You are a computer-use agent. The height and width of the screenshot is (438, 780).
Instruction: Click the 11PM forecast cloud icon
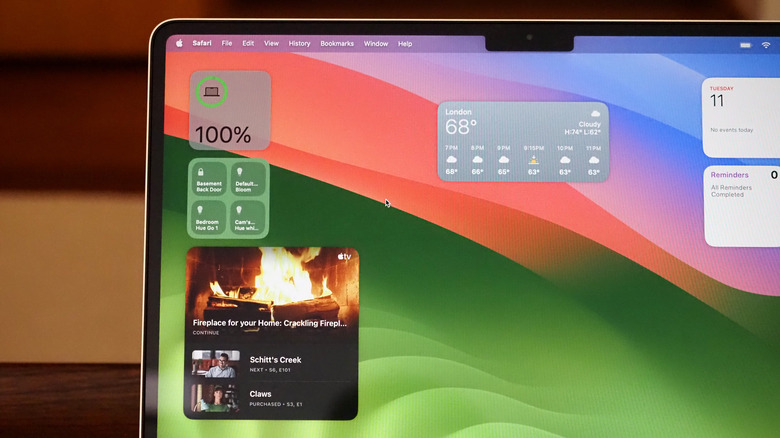tap(593, 160)
